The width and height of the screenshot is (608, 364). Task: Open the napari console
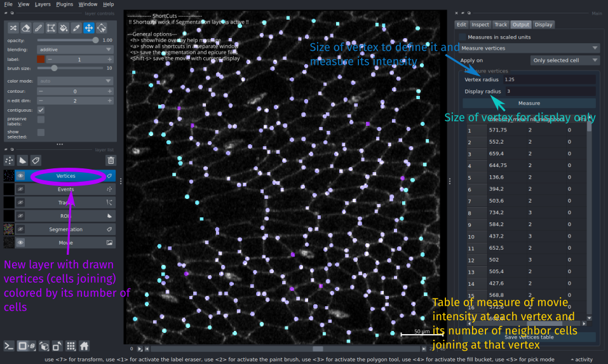[x=9, y=346]
